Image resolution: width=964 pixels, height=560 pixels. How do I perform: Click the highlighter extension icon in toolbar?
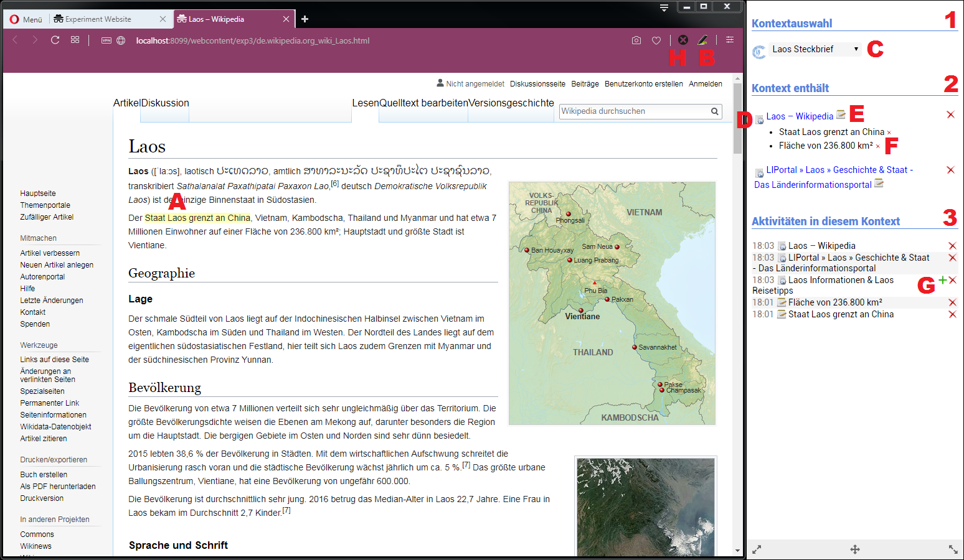(x=702, y=40)
